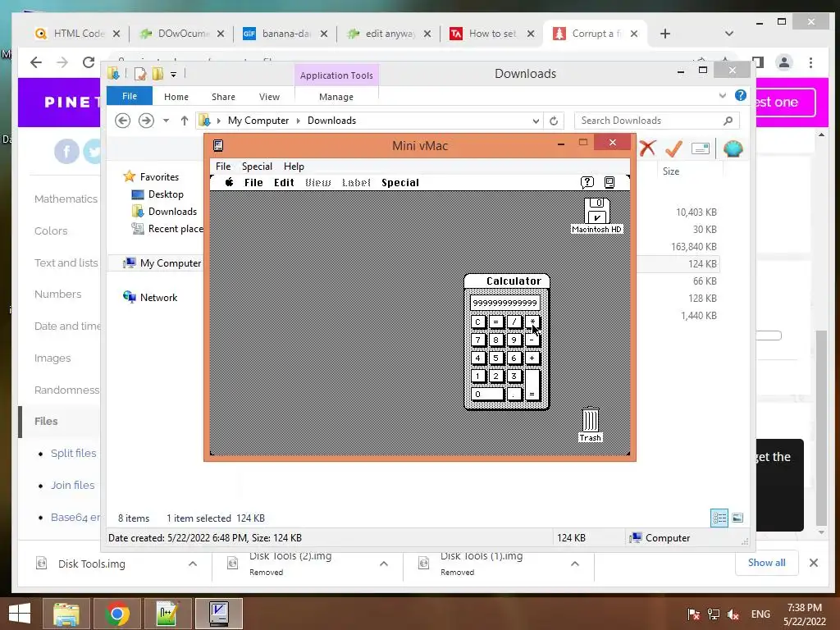Screen dimensions: 840x630
Task: Collapse the Explorer ribbon chevron
Action: [723, 95]
